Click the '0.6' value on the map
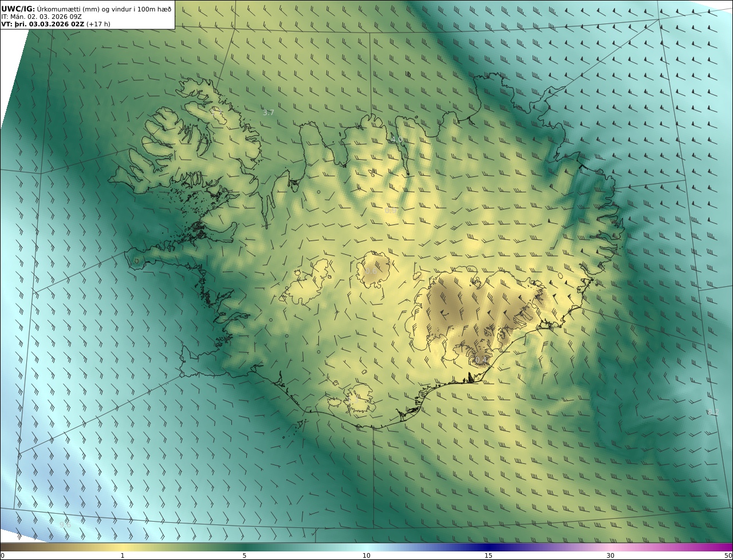This screenshot has height=560, width=733. pyautogui.click(x=371, y=271)
